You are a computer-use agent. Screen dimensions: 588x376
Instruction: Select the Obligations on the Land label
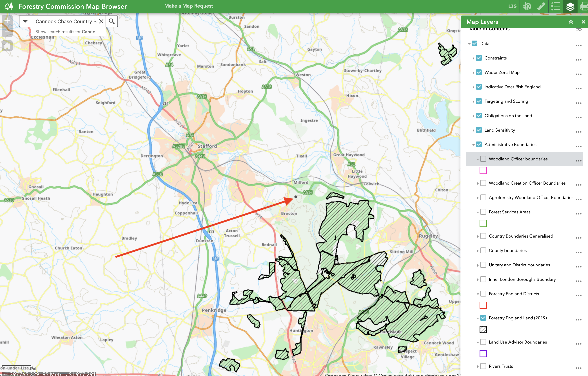click(508, 116)
